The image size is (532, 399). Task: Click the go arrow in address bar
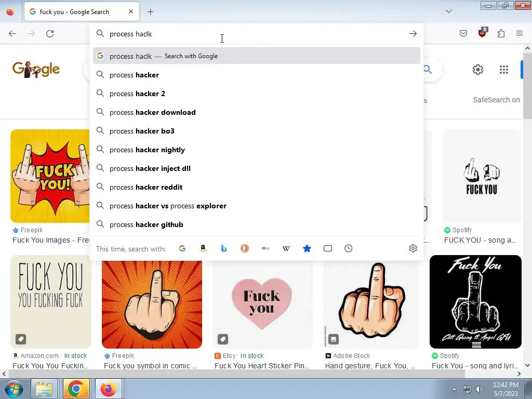click(x=413, y=34)
